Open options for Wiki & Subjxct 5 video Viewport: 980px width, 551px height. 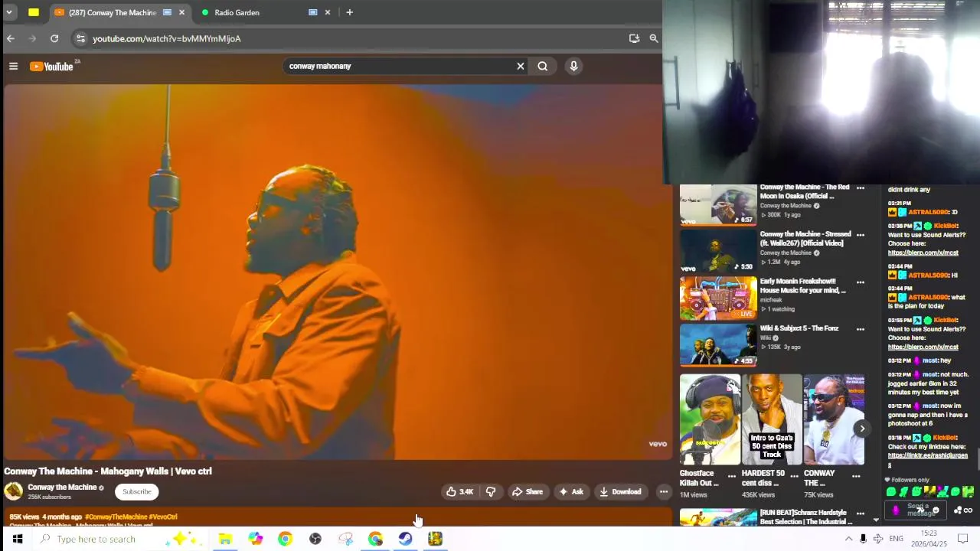click(861, 329)
